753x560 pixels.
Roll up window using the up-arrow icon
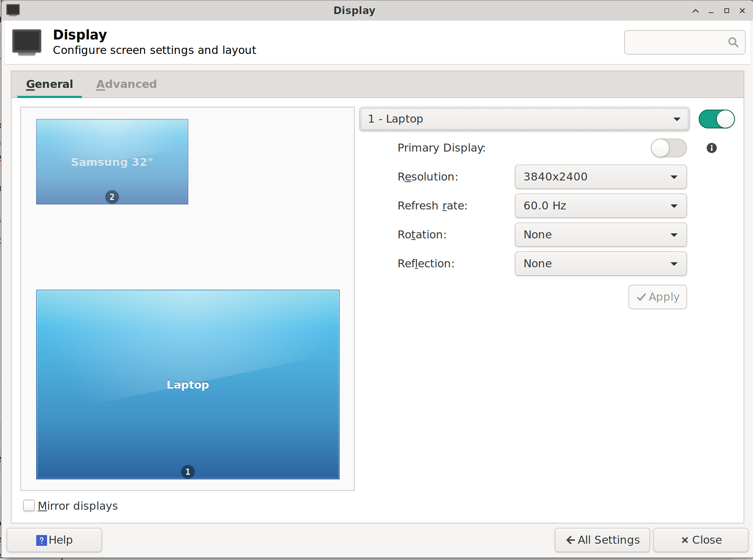click(x=695, y=11)
